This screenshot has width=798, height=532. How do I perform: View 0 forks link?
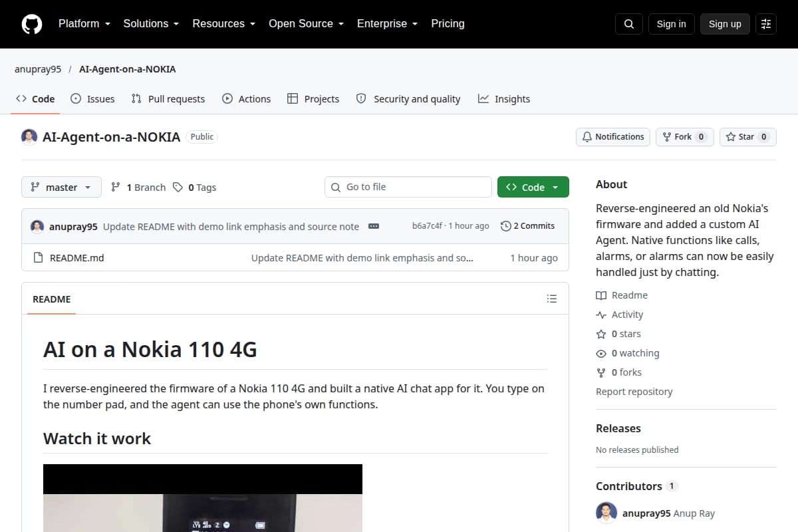tap(619, 372)
